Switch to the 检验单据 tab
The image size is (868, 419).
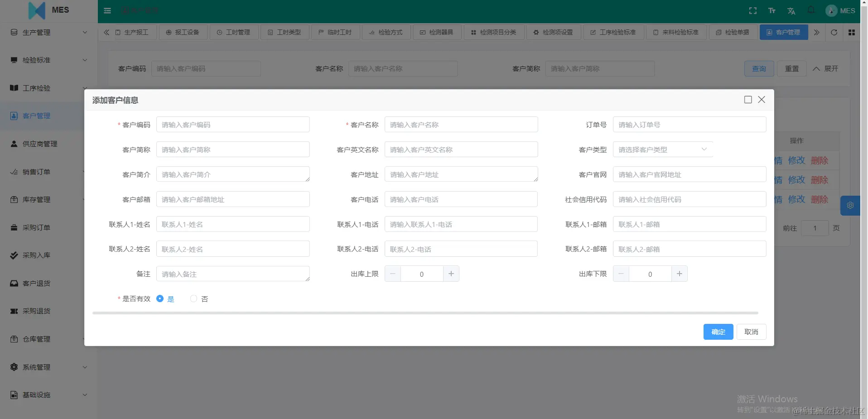[x=732, y=32]
